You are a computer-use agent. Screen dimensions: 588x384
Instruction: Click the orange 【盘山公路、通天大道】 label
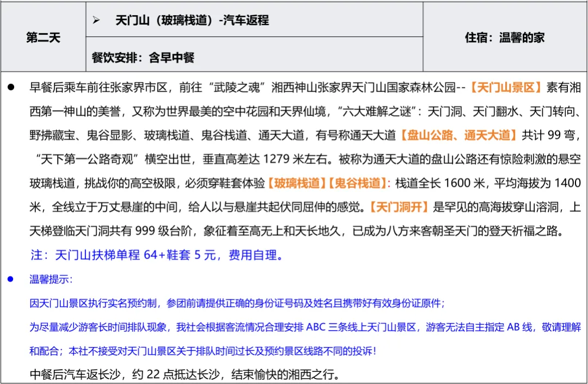pyautogui.click(x=458, y=135)
